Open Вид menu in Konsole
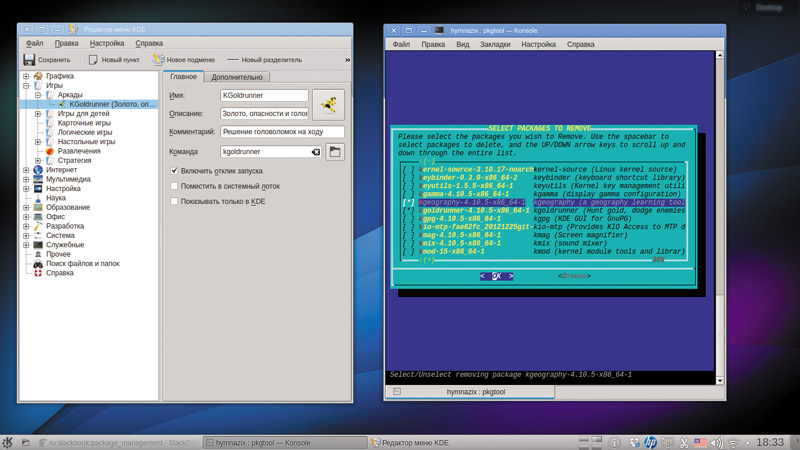Image resolution: width=800 pixels, height=450 pixels. [x=463, y=44]
